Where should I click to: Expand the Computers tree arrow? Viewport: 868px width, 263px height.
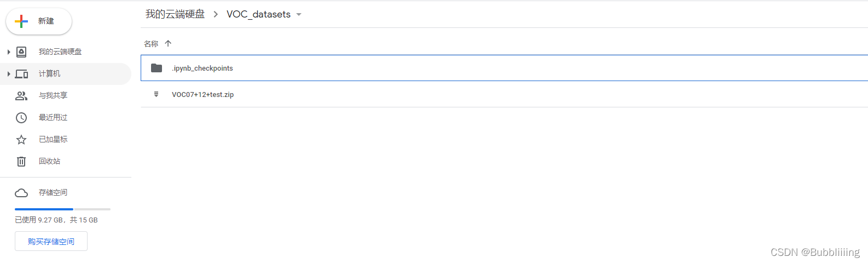[x=9, y=74]
